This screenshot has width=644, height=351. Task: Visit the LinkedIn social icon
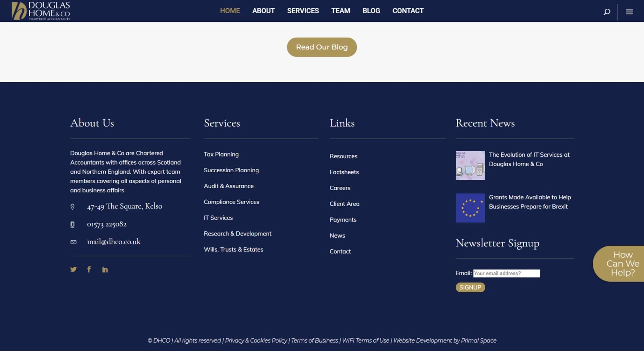[105, 270]
